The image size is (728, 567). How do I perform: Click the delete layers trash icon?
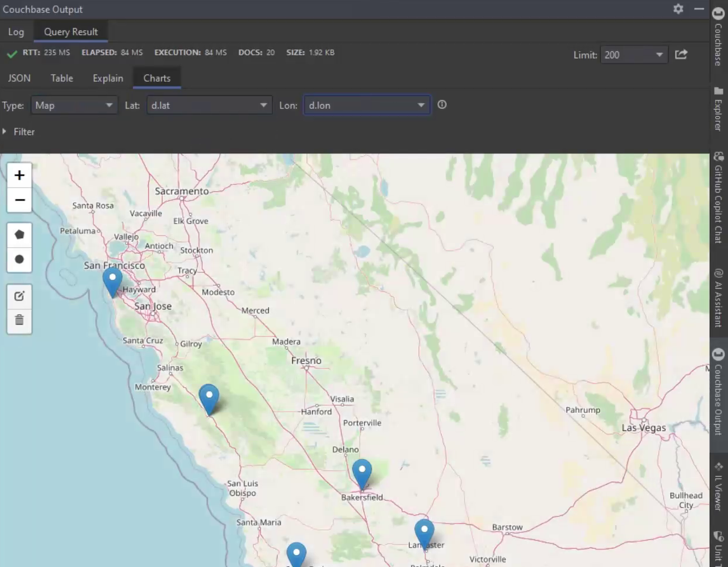coord(19,320)
